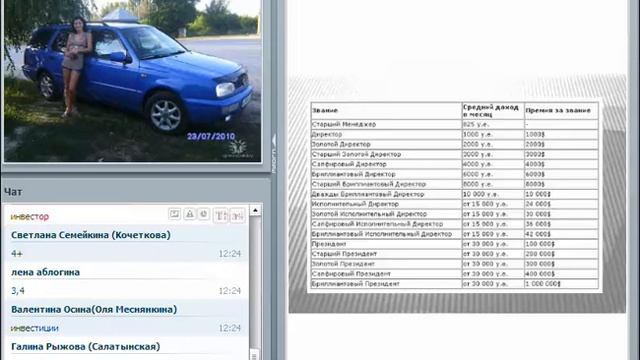
Task: Click bonus value '24 000$'
Action: [x=538, y=204]
